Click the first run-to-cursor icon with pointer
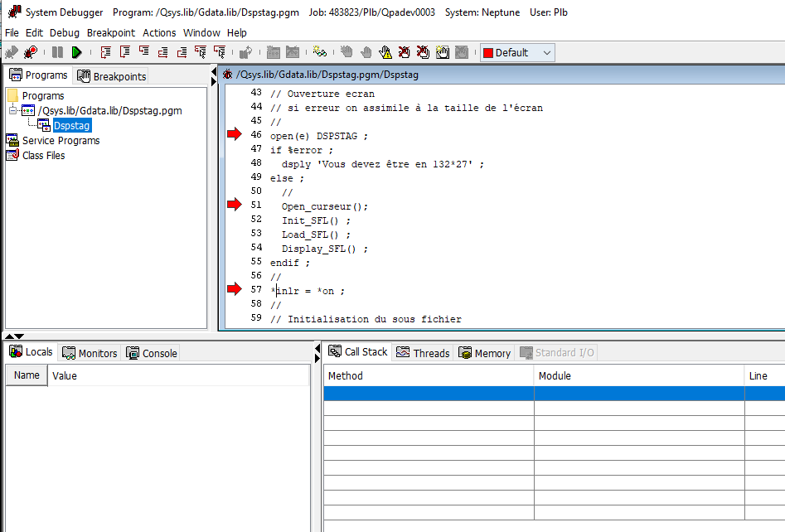The image size is (785, 532). (x=201, y=52)
